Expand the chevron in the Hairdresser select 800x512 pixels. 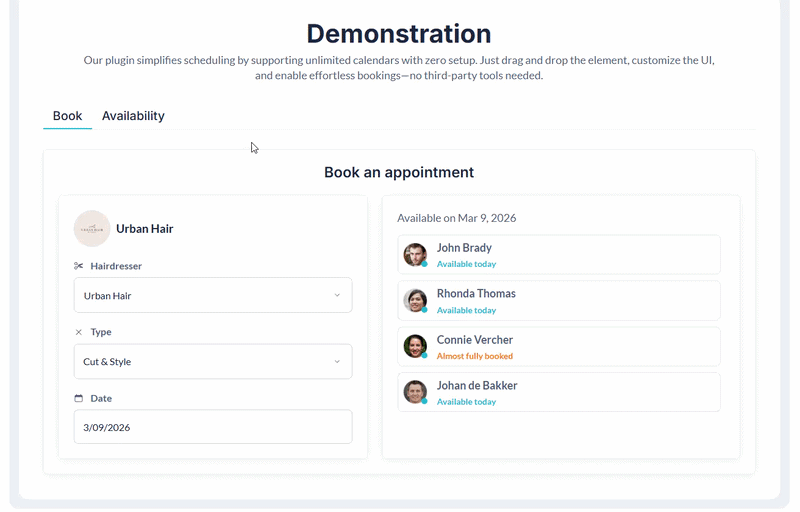(337, 295)
